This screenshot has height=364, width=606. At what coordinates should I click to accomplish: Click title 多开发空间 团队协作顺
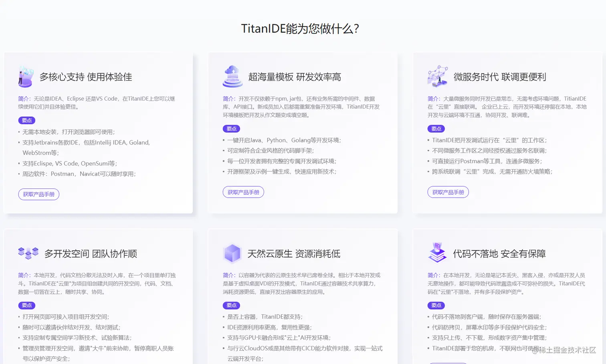tap(91, 254)
